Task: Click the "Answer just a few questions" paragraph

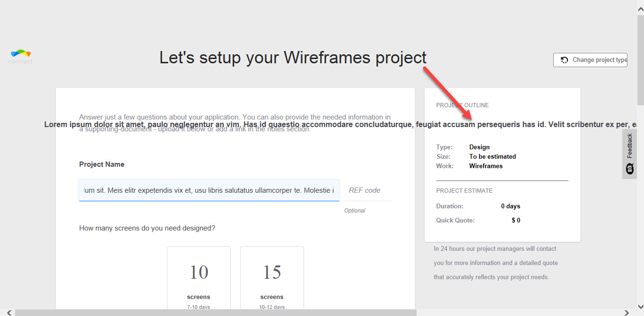Action: click(235, 123)
